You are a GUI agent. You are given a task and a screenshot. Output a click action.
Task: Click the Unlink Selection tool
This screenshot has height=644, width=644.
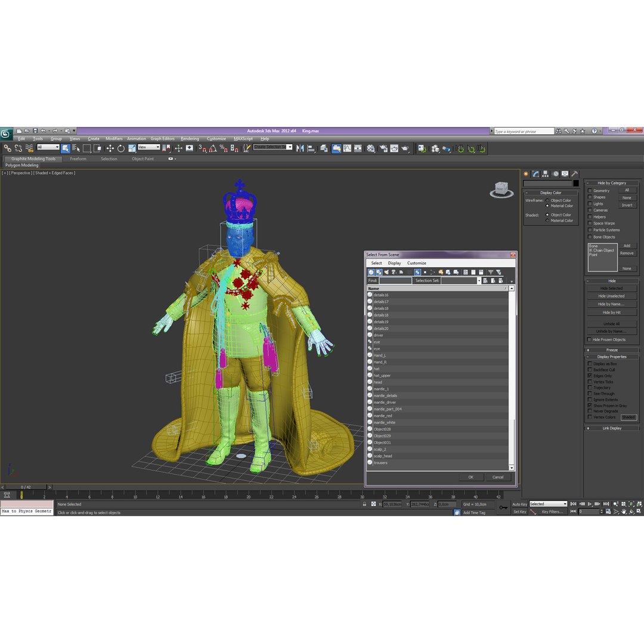(x=18, y=148)
